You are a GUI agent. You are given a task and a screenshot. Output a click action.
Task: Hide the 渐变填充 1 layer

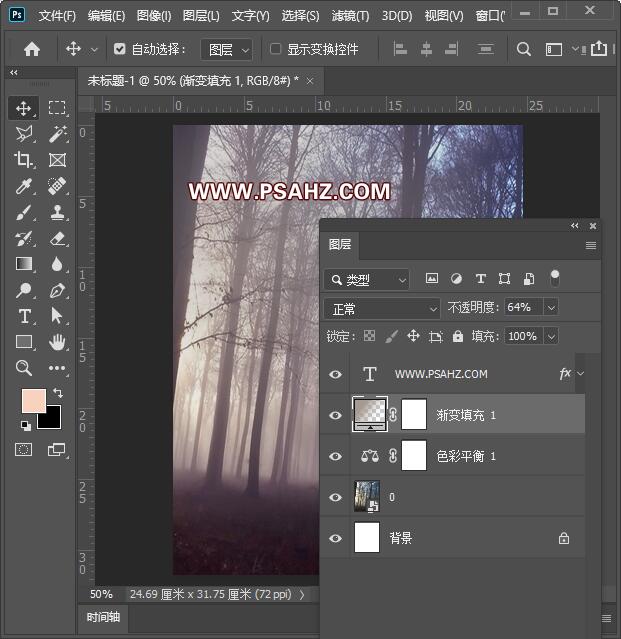click(335, 415)
